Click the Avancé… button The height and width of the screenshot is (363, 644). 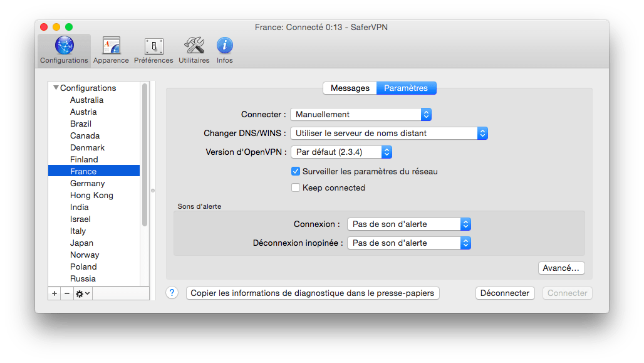point(561,268)
